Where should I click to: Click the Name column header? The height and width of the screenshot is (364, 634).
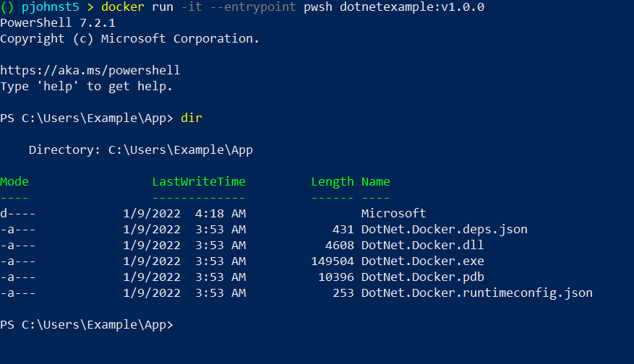coord(376,182)
